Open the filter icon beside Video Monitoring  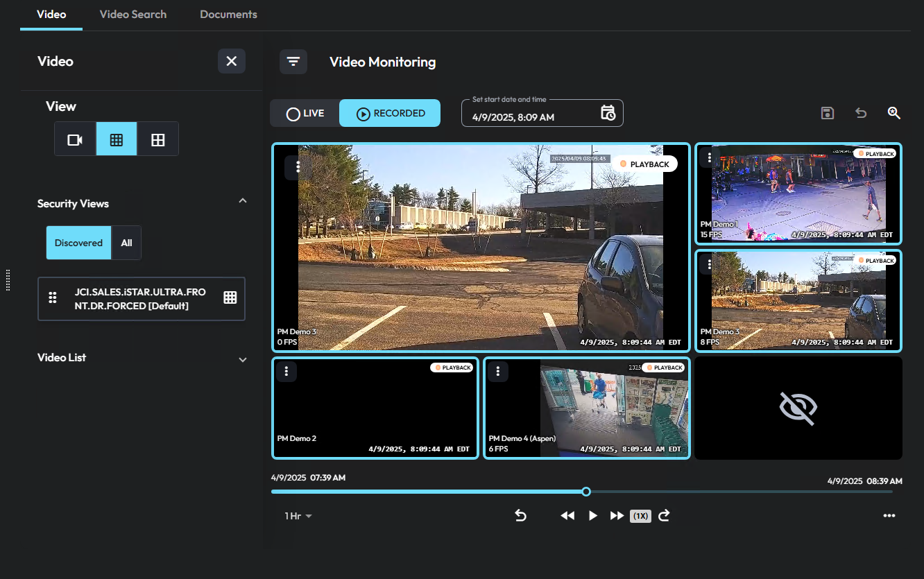[293, 61]
